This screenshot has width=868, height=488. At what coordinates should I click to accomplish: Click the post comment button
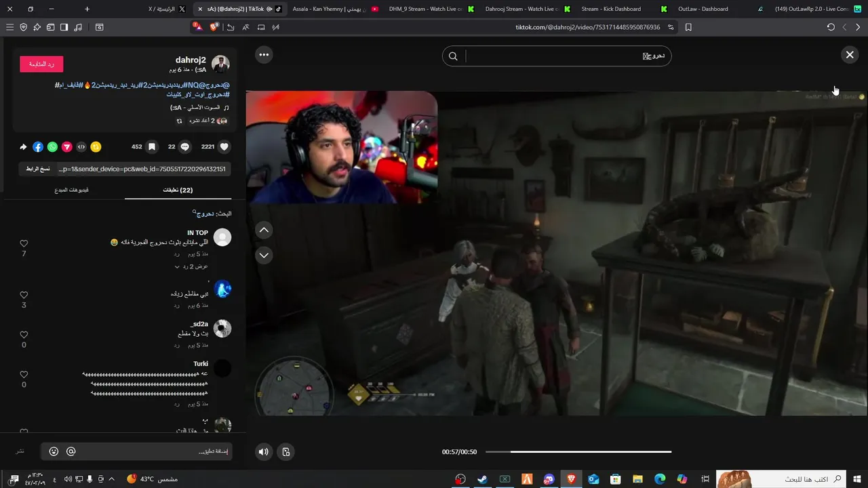20,451
